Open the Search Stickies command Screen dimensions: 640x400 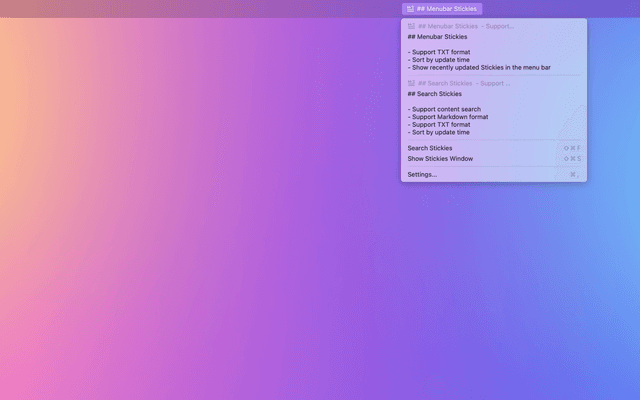[430, 148]
